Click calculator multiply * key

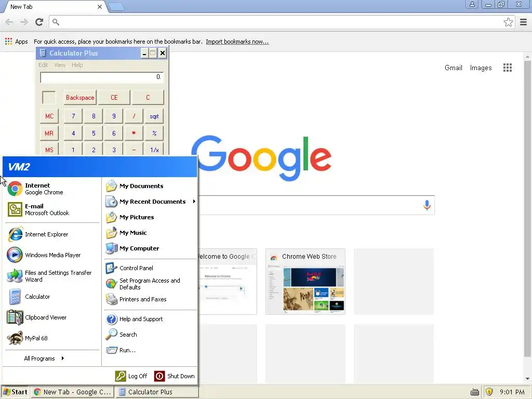(x=134, y=133)
